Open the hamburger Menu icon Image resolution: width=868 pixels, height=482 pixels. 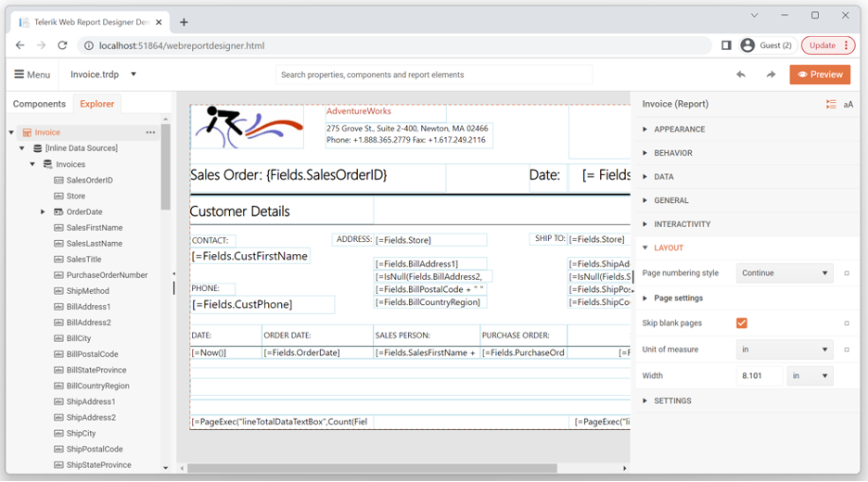(19, 74)
